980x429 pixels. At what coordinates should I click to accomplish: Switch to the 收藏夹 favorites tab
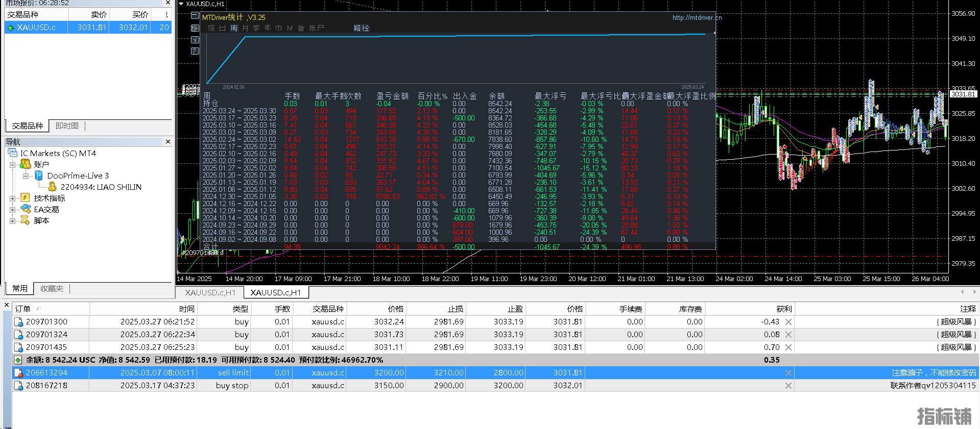[52, 288]
